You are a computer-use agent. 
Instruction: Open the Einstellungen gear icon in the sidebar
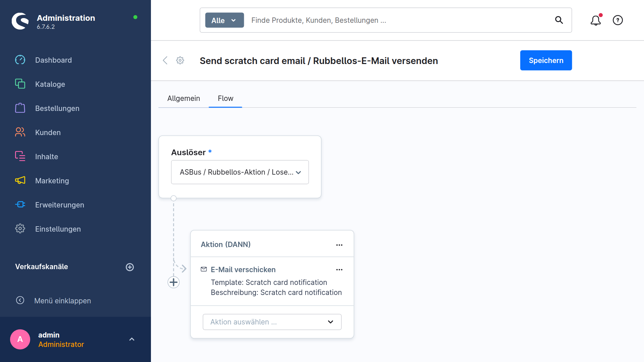[20, 229]
